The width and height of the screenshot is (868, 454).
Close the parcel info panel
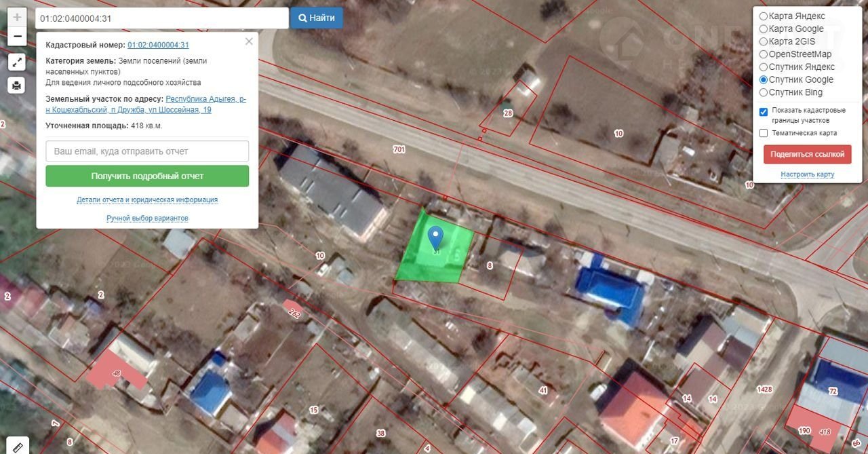[x=249, y=41]
